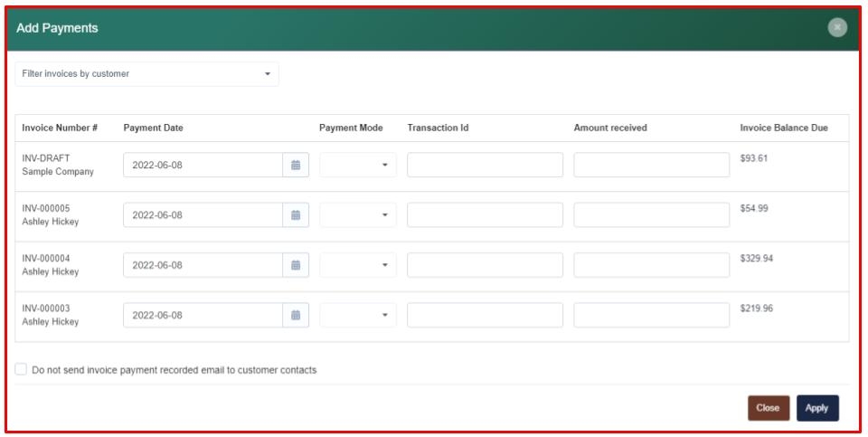
Task: Open calendar picker for INV-DRAFT payment date
Action: click(x=296, y=166)
